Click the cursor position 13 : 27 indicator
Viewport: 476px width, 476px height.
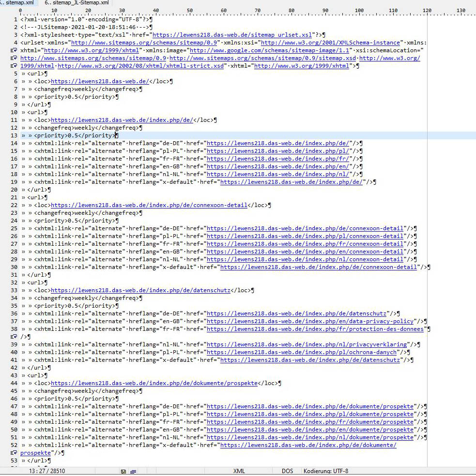pos(46,471)
